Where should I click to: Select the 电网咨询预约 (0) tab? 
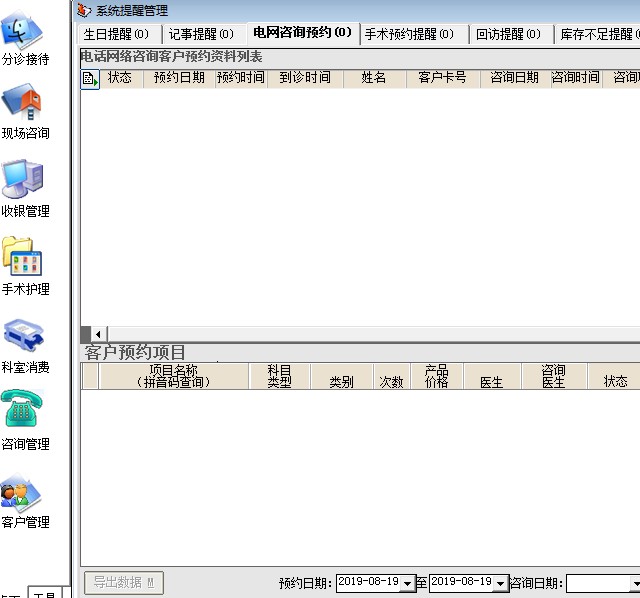pyautogui.click(x=302, y=33)
